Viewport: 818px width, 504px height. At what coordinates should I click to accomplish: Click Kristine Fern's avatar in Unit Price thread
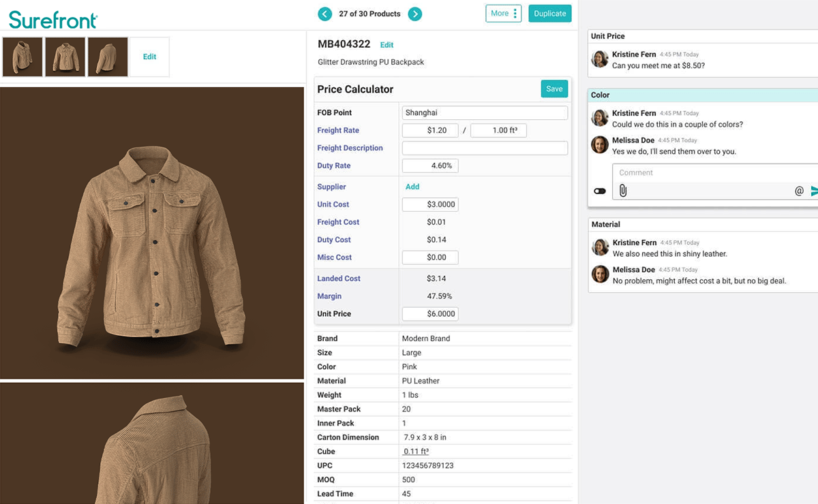pos(599,59)
